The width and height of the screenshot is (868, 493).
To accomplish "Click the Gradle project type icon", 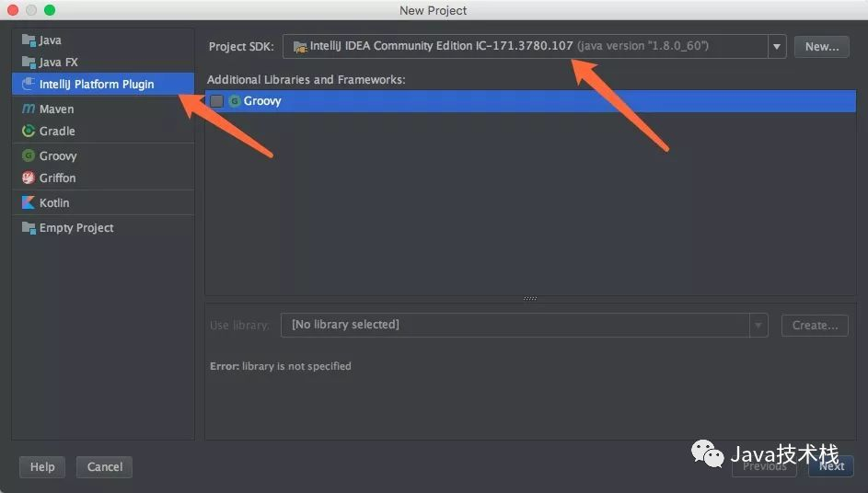I will tap(29, 132).
